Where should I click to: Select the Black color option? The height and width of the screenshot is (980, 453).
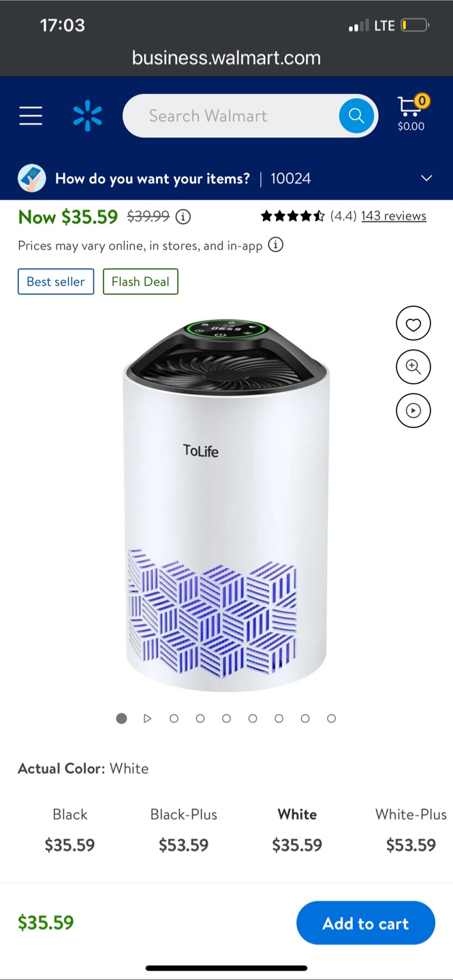click(x=70, y=830)
